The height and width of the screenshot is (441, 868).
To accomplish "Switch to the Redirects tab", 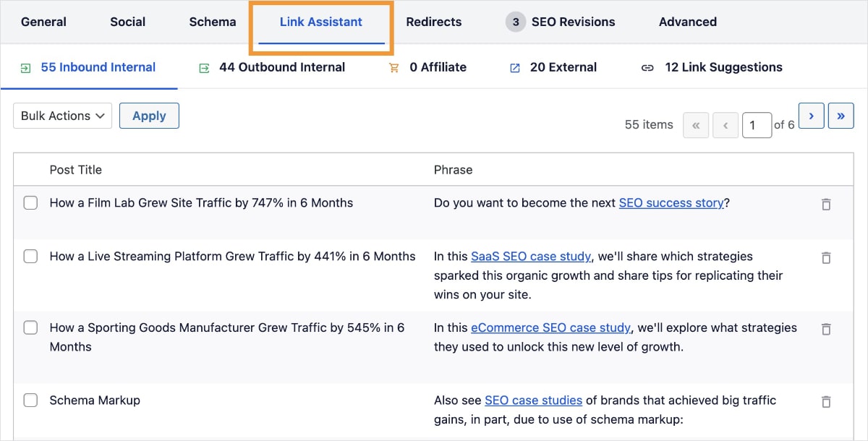I will (433, 22).
